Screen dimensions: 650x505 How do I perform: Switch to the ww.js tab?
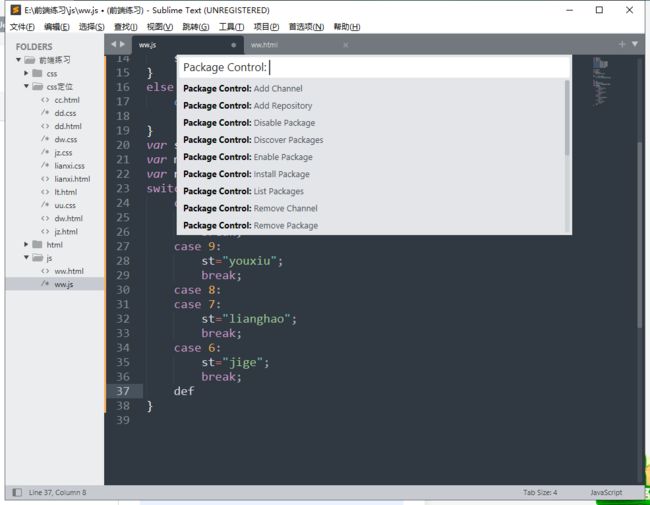(187, 45)
